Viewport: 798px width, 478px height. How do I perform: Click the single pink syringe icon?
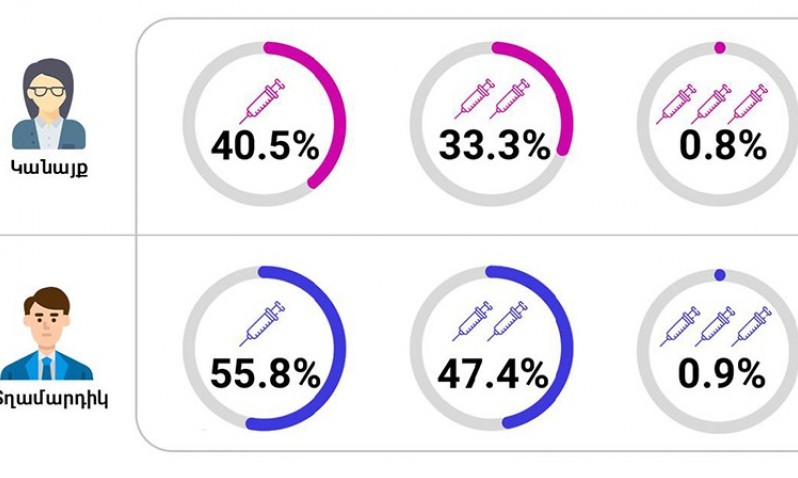[x=262, y=101]
